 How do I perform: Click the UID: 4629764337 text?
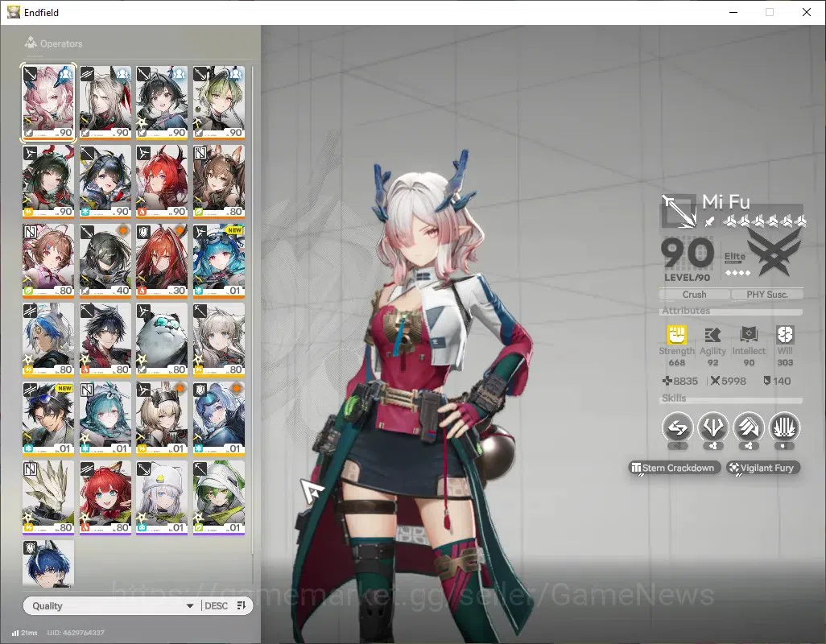tap(76, 633)
